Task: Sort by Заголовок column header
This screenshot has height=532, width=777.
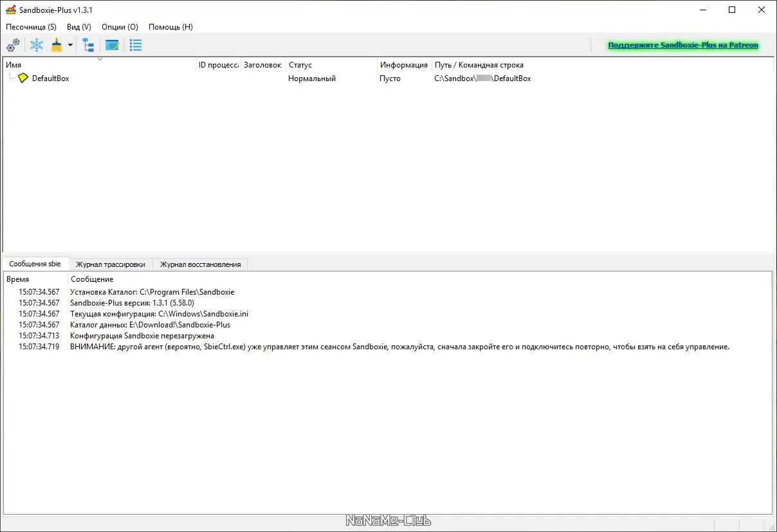Action: pyautogui.click(x=263, y=65)
